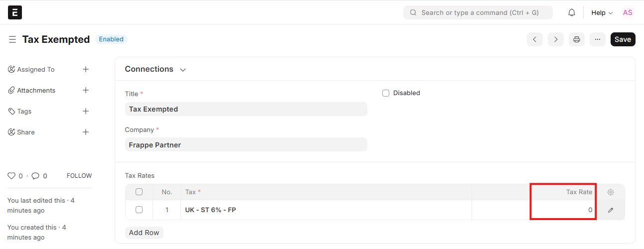This screenshot has height=249, width=644.
Task: Edit row 1 with pencil icon
Action: [x=611, y=210]
